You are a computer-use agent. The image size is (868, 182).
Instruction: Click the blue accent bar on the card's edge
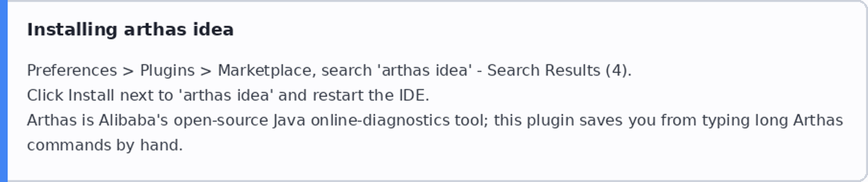coord(3,91)
